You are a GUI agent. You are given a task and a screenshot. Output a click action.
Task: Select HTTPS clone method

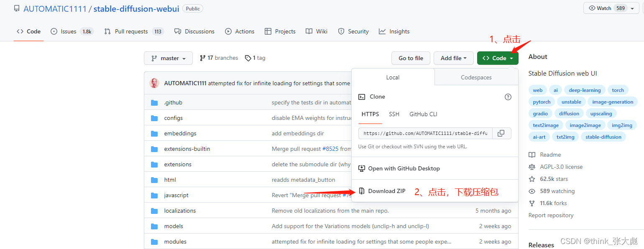(x=370, y=114)
